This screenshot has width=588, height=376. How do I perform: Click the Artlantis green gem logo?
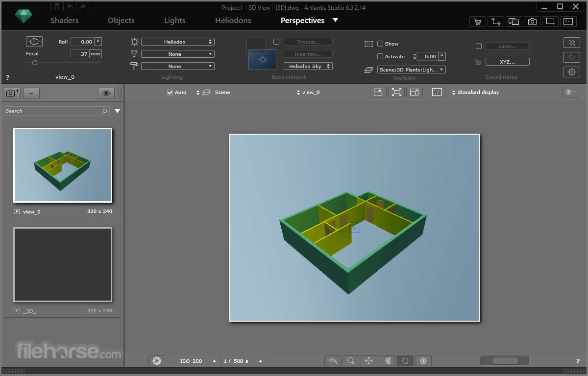pos(23,16)
